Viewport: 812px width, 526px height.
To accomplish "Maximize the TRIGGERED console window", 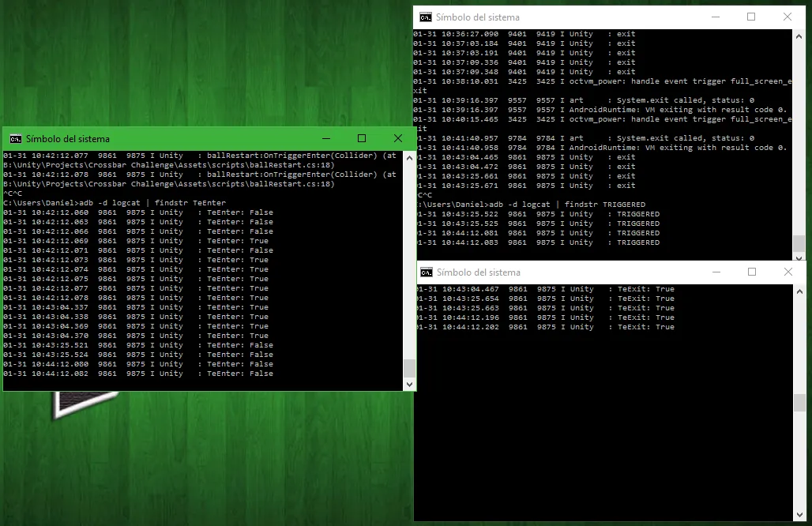I will tap(751, 17).
